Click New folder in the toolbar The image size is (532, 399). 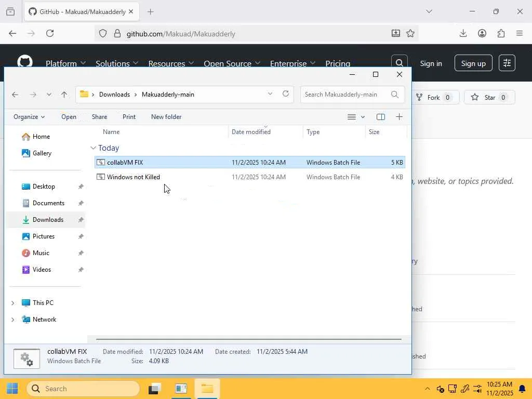point(166,117)
